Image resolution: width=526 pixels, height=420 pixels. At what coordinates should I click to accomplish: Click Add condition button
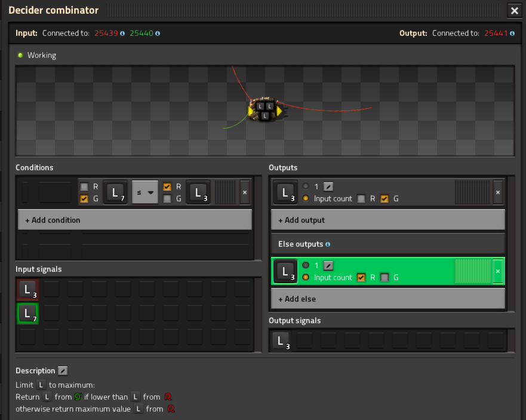(x=135, y=220)
